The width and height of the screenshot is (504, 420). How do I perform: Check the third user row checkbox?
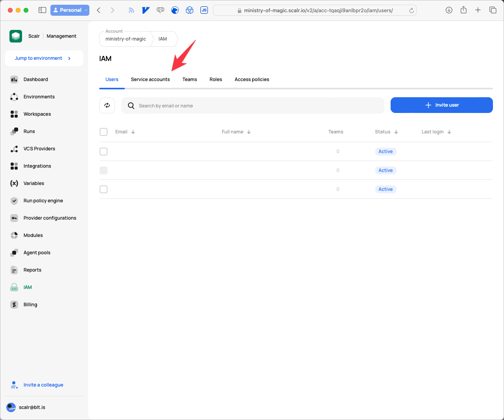104,189
